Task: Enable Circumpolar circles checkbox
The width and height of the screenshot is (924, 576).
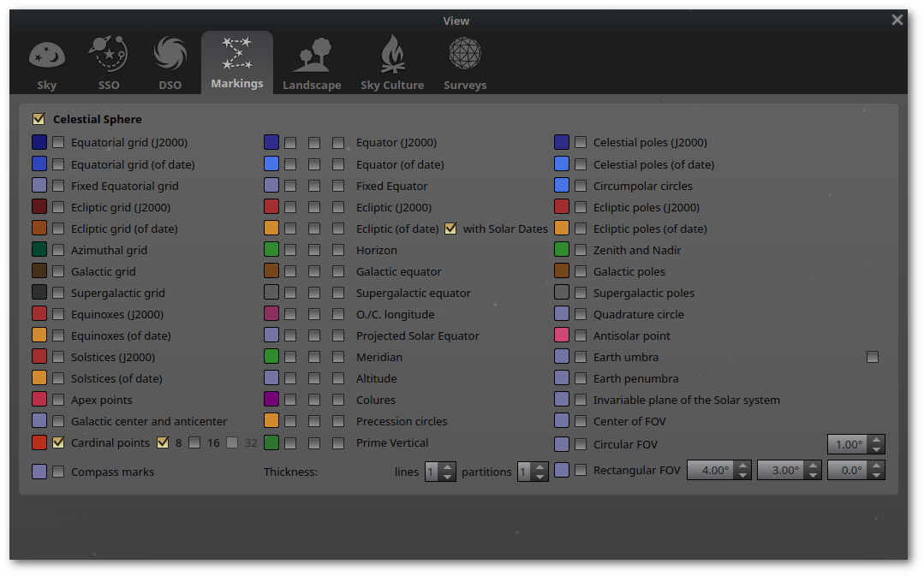Action: (581, 186)
